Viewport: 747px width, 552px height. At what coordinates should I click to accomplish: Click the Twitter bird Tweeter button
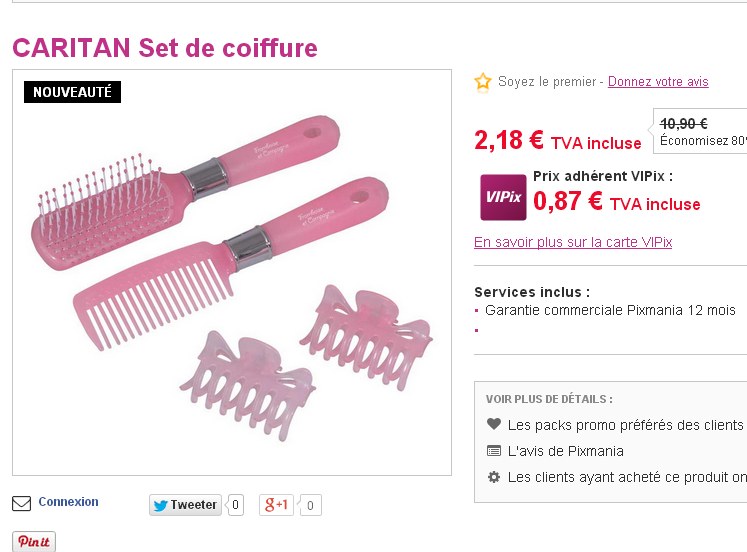click(185, 505)
